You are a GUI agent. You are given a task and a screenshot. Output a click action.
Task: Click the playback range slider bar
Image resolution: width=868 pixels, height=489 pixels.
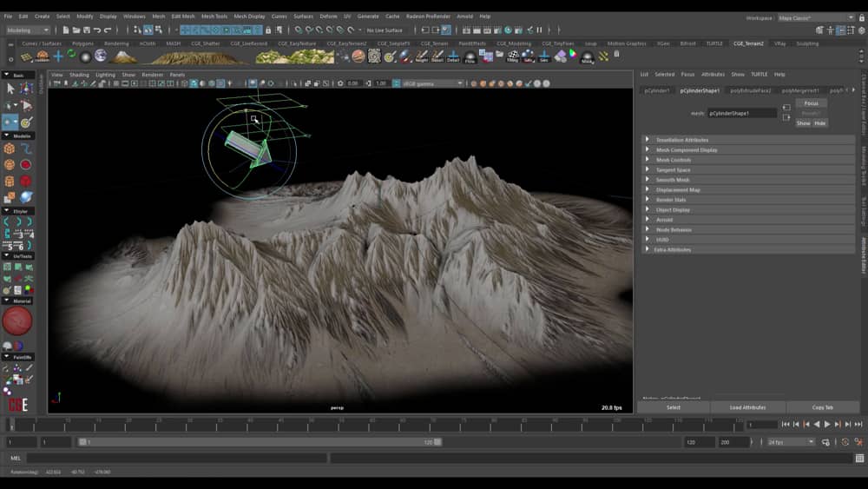point(260,442)
